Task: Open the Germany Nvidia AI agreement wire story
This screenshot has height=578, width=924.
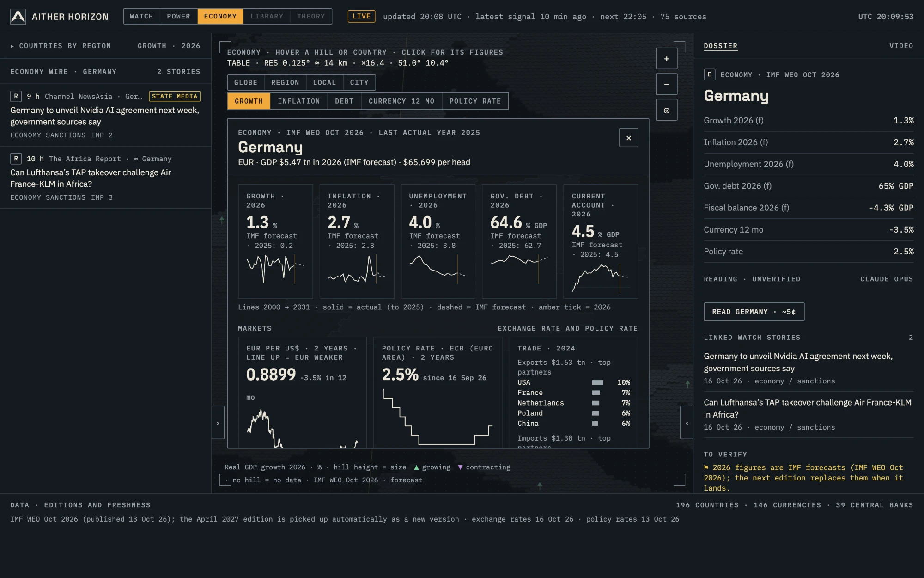Action: (105, 116)
